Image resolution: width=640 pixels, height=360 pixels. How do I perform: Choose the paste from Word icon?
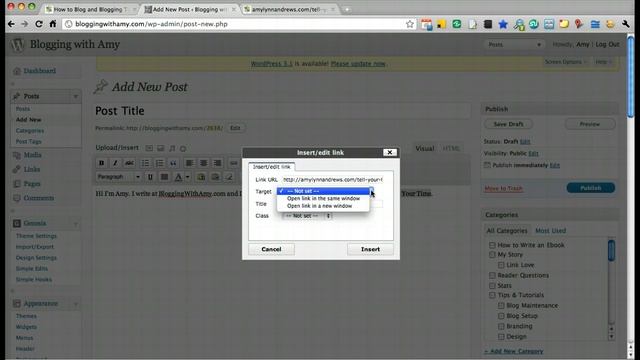point(215,177)
